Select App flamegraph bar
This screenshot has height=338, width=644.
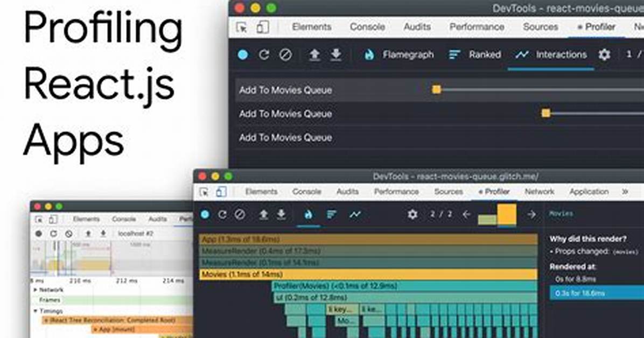tap(368, 240)
